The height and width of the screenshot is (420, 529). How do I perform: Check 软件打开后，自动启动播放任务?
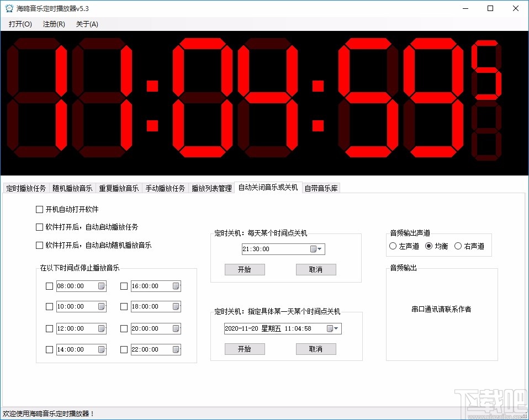pos(39,227)
